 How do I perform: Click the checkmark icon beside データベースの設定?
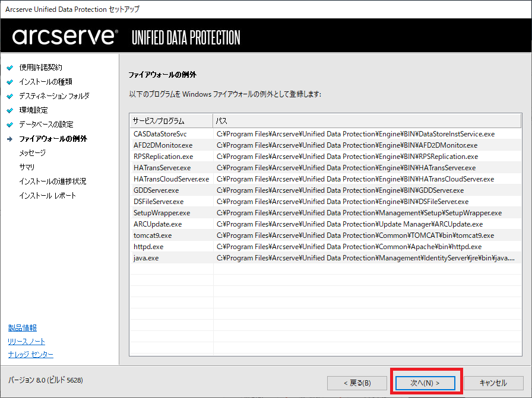pyautogui.click(x=10, y=125)
